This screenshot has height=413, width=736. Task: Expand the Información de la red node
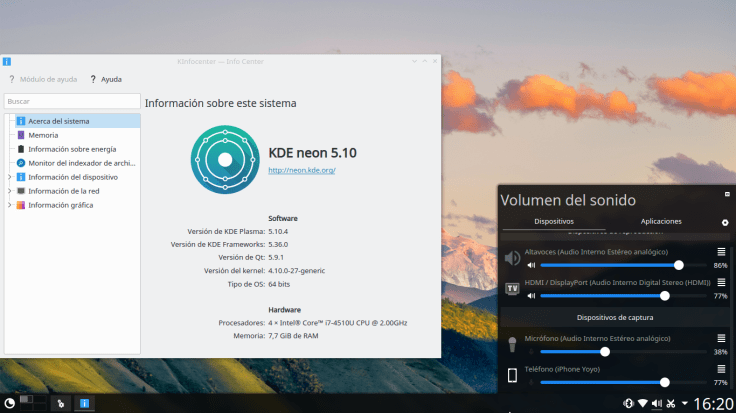(x=9, y=191)
